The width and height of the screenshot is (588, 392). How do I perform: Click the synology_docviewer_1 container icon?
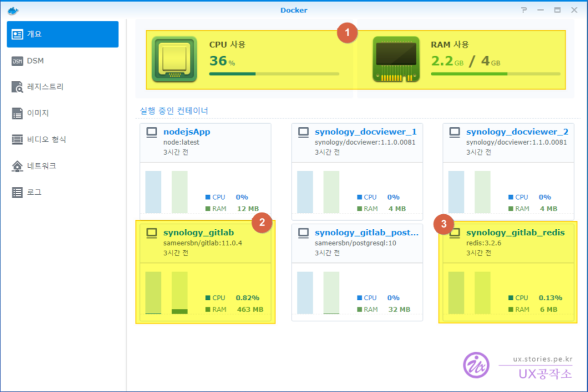(x=303, y=132)
